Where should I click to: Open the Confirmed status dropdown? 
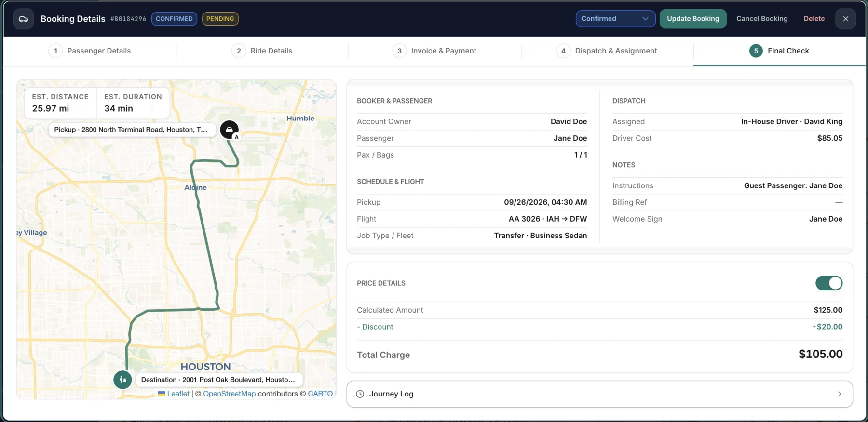coord(615,19)
